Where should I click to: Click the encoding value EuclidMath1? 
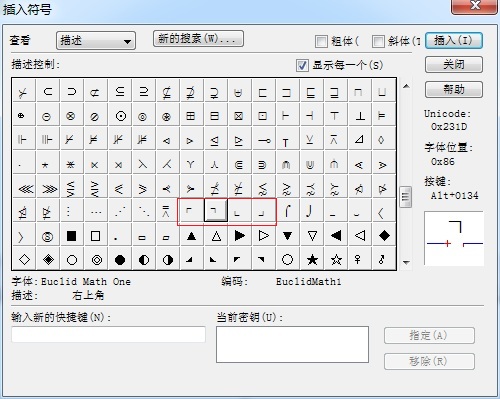pos(309,282)
